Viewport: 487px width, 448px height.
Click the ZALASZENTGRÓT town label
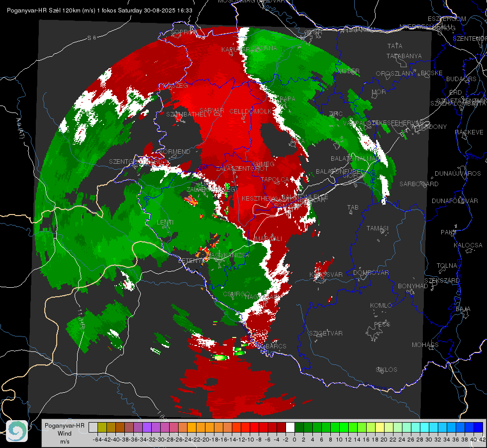pyautogui.click(x=242, y=169)
